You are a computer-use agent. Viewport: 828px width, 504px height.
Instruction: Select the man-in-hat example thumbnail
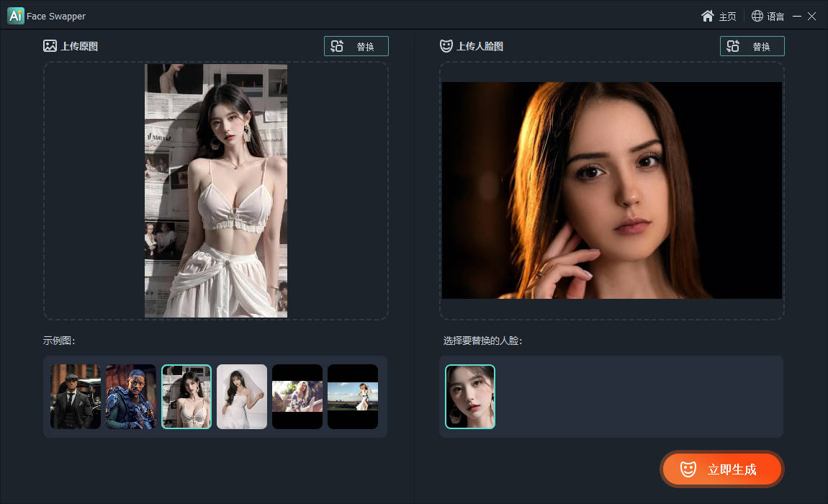tap(75, 396)
